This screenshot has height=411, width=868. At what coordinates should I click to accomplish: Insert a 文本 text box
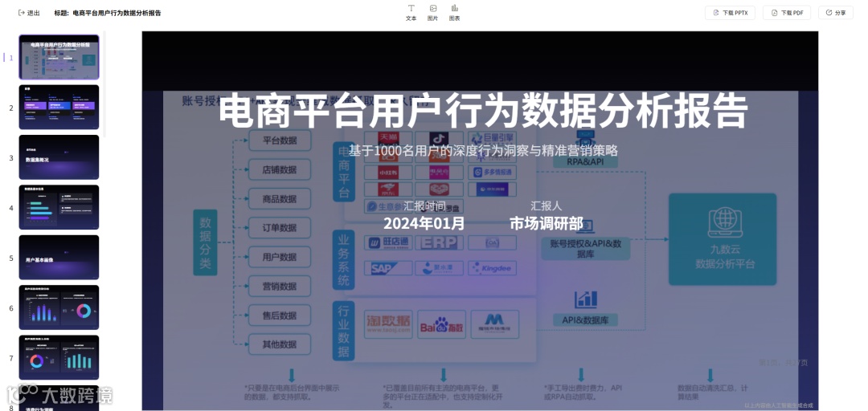click(411, 13)
